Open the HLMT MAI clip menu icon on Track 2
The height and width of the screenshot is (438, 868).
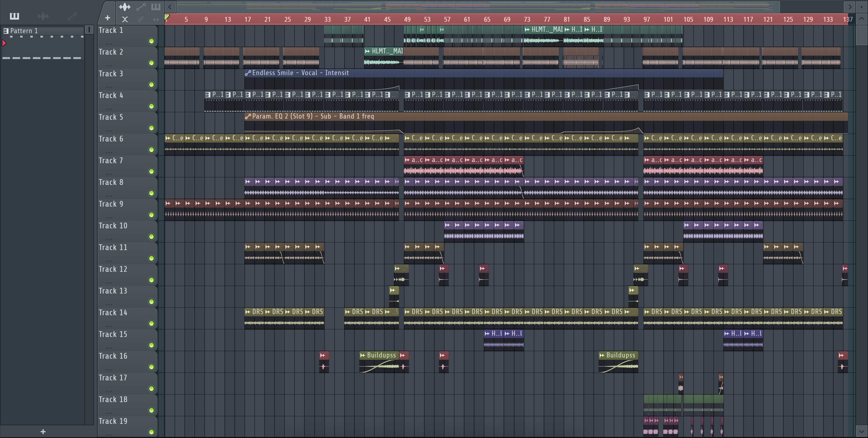coord(367,51)
